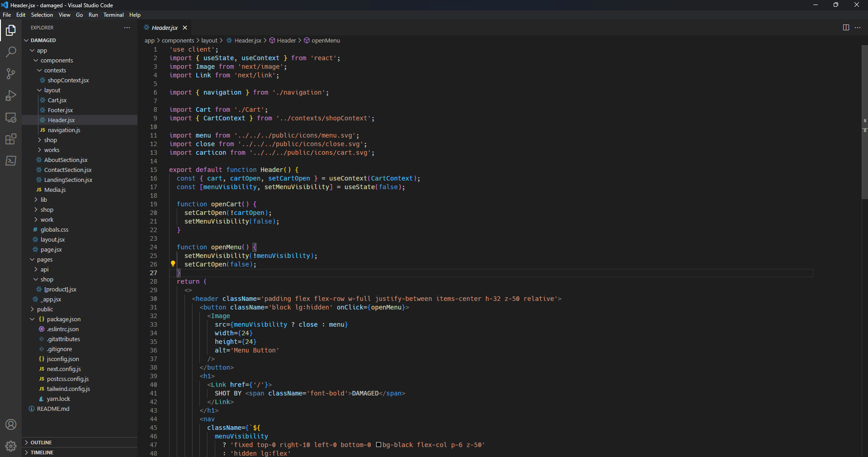
Task: Collapse the package.json nested files
Action: click(x=32, y=319)
